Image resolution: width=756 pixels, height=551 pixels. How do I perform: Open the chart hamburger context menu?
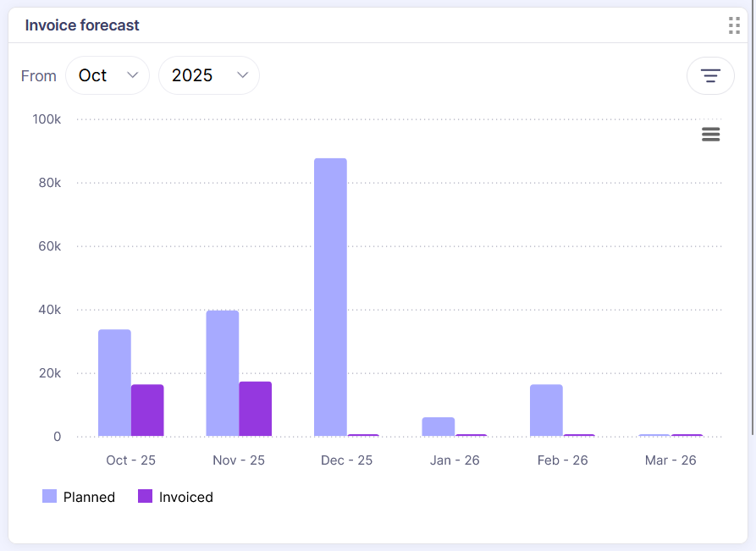click(710, 135)
